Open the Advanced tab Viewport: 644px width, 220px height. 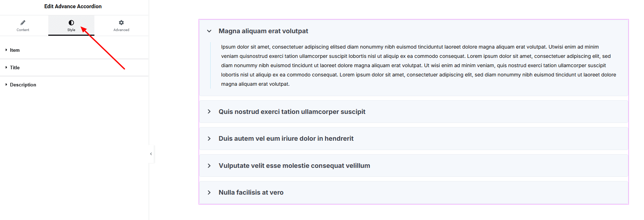(x=121, y=30)
